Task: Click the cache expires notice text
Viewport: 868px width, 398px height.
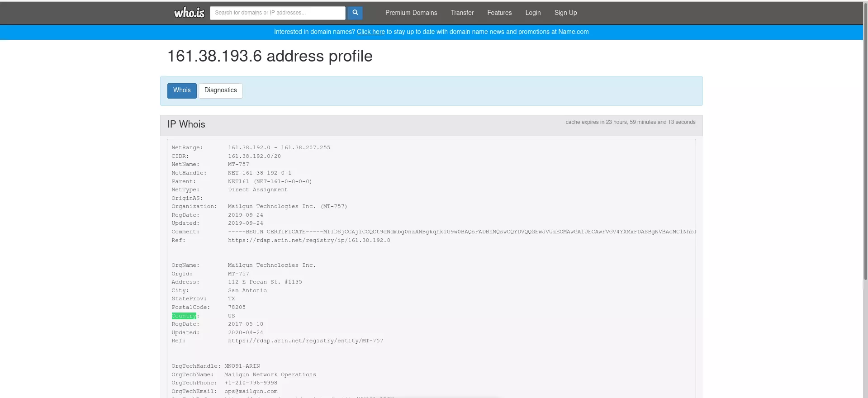Action: [x=631, y=122]
